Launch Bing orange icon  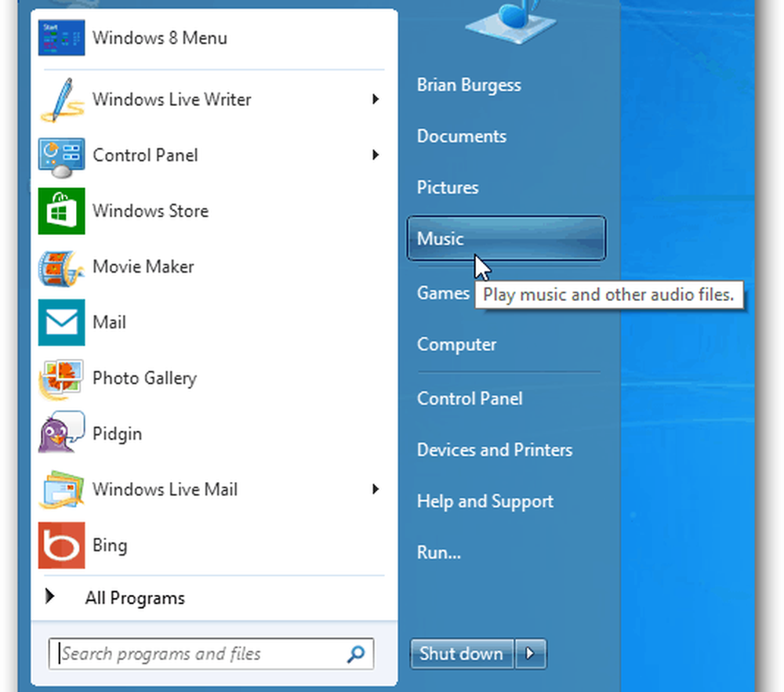(61, 545)
